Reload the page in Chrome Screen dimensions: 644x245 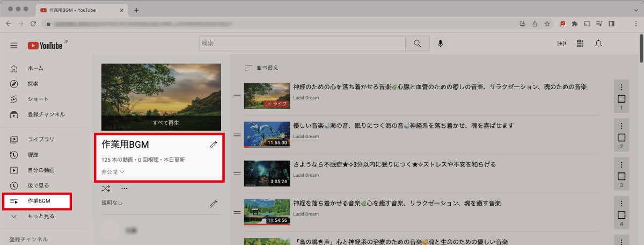coord(33,24)
